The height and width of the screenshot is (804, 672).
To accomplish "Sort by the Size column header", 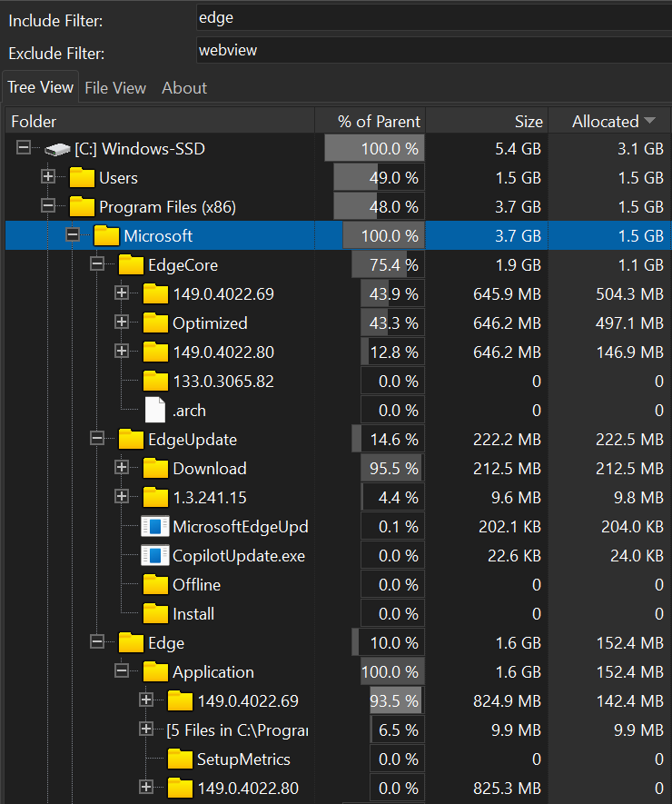I will [487, 122].
